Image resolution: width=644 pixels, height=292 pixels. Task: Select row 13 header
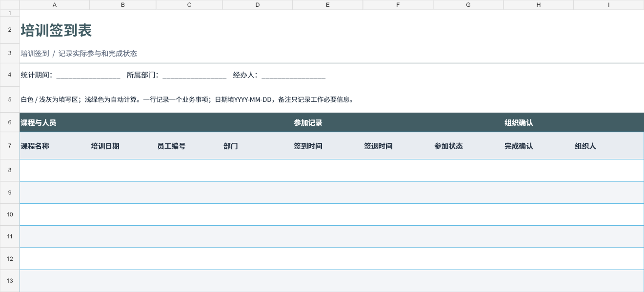10,281
